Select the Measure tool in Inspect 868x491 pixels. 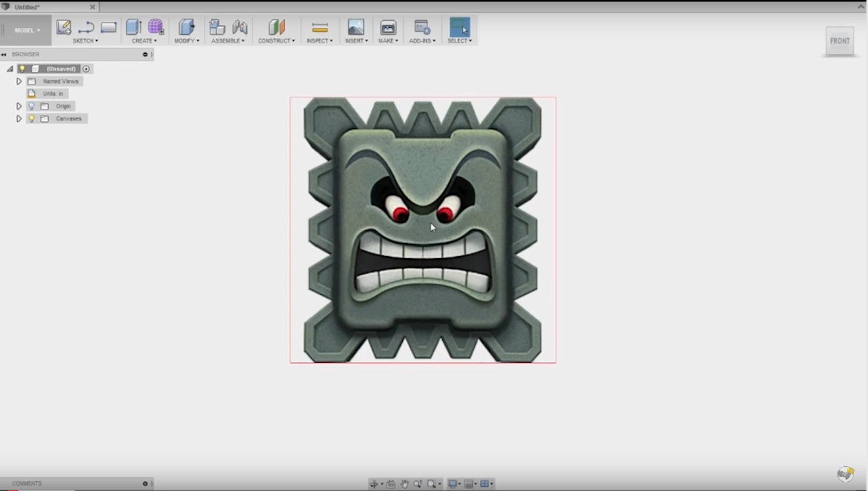[x=319, y=26]
